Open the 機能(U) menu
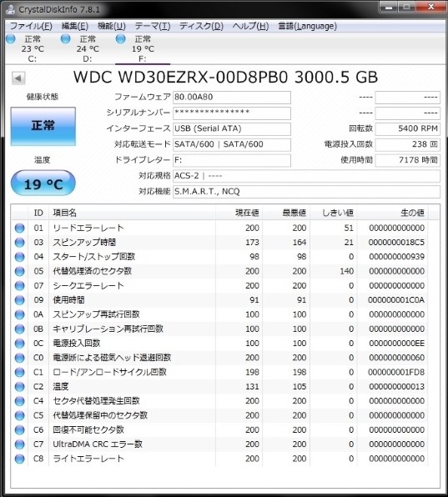 (112, 27)
